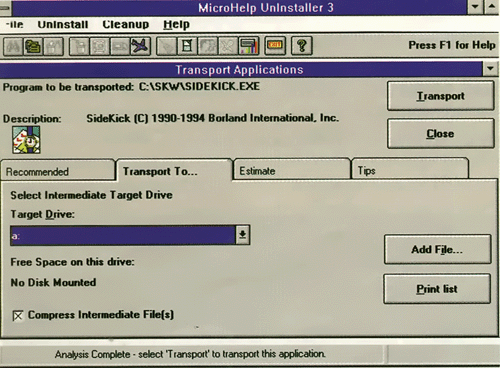Click the question mark help icon
Image resolution: width=500 pixels, height=368 pixels.
pos(302,46)
